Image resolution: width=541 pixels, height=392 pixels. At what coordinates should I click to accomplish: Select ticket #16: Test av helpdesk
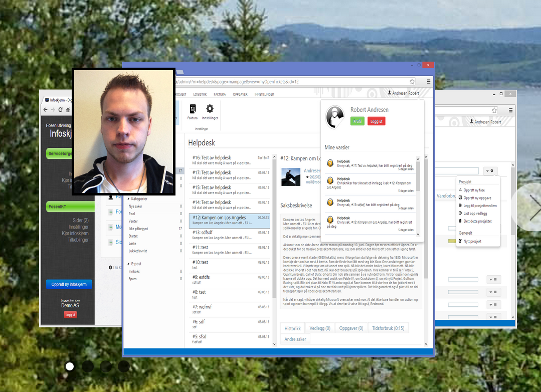point(230,160)
